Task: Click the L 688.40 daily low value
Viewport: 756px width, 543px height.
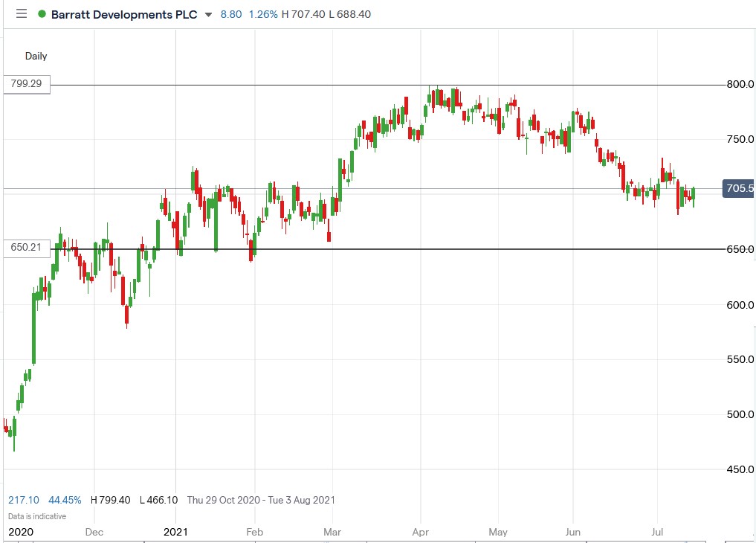Action: [351, 13]
